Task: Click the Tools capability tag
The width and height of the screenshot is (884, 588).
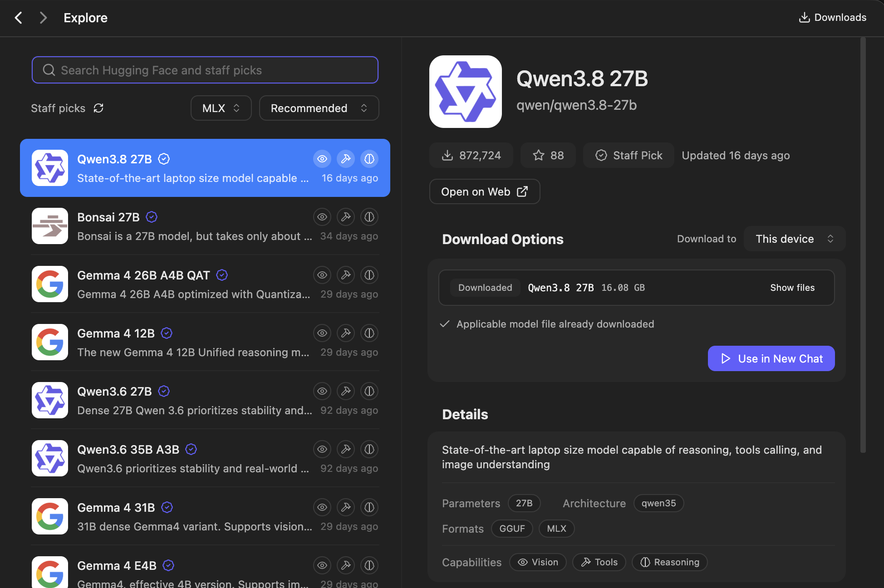Action: pyautogui.click(x=599, y=562)
